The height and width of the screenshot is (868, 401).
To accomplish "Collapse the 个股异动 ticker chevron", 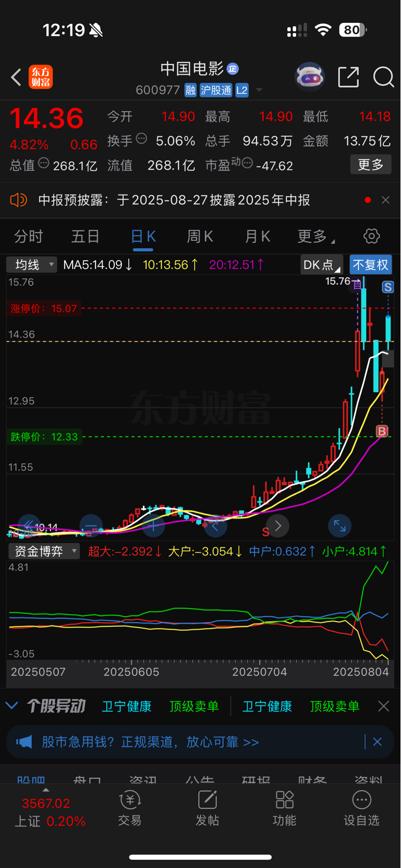I will click(x=12, y=706).
